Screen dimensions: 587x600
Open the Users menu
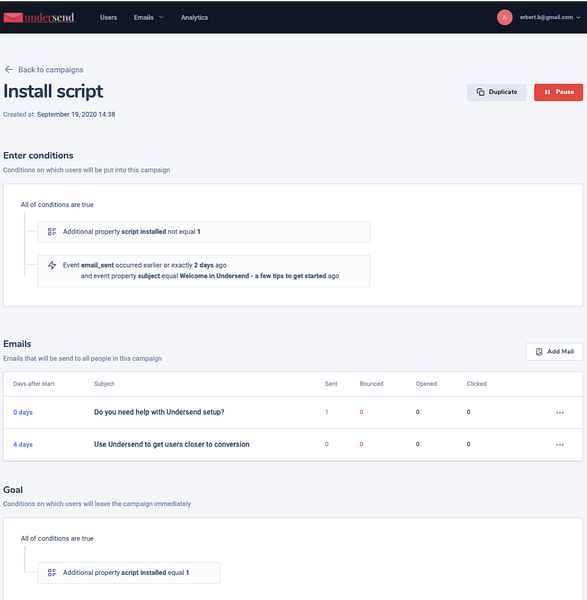click(x=108, y=18)
